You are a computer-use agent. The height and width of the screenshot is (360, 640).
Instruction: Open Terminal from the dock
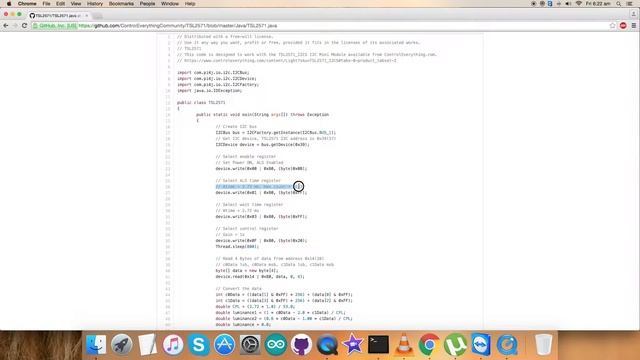point(378,344)
